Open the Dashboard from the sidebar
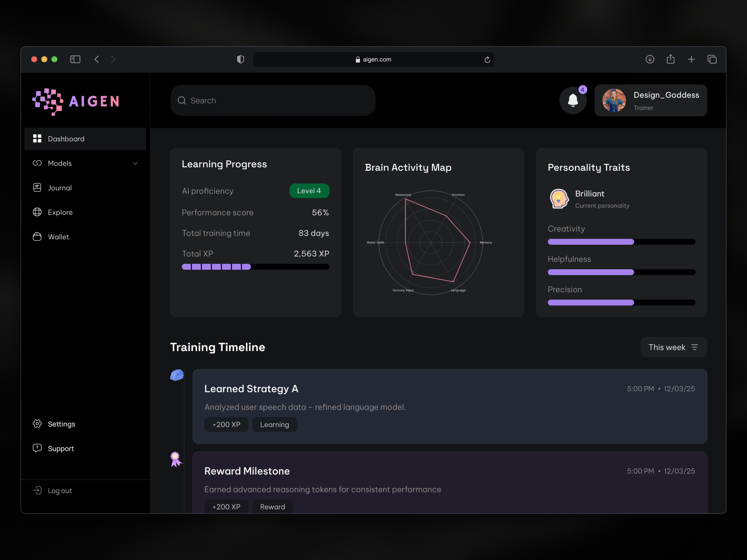 [x=66, y=139]
